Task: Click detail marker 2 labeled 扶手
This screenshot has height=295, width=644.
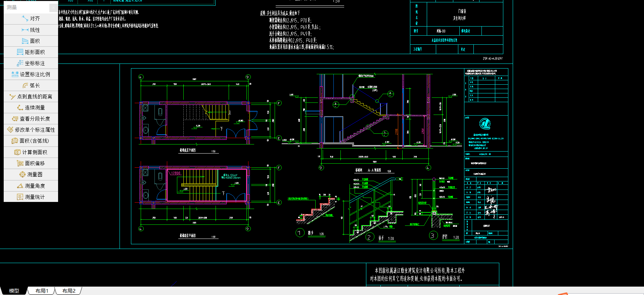Action: coord(370,237)
